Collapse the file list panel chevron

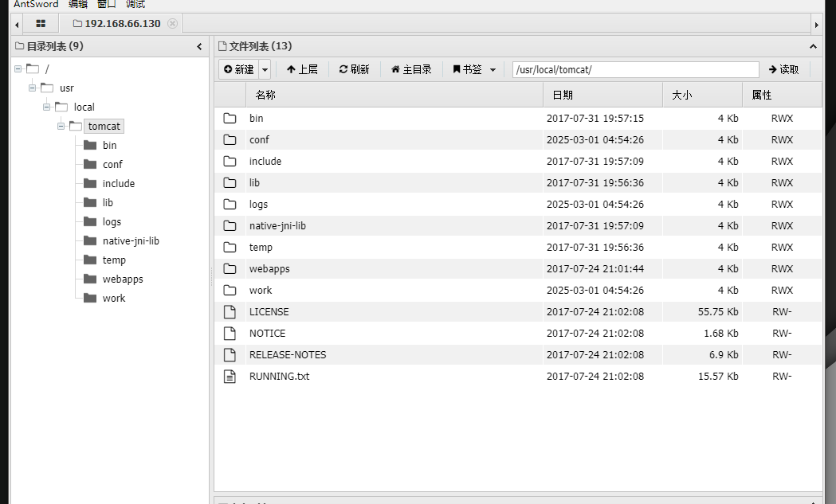[x=814, y=46]
